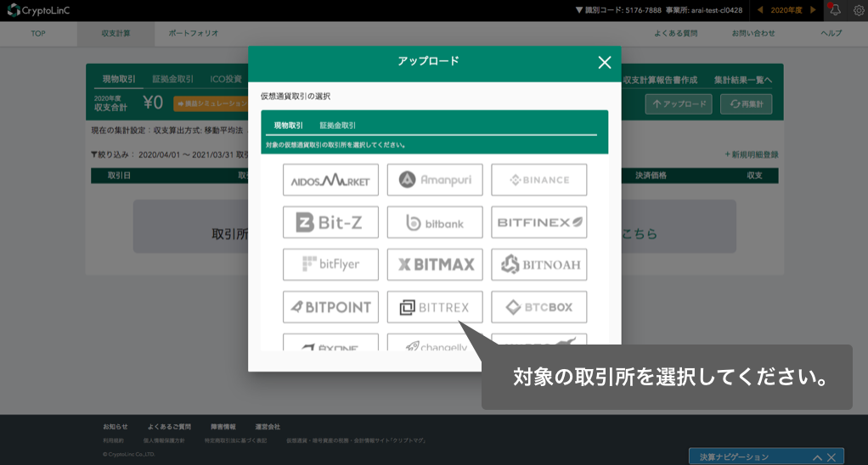
Task: Select the Binance exchange tile
Action: coord(538,180)
